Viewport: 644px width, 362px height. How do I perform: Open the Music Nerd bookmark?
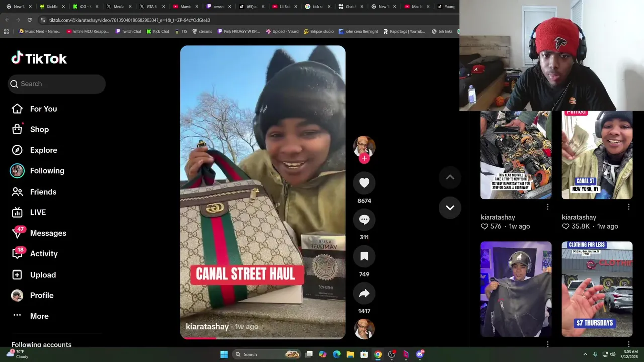pos(40,31)
